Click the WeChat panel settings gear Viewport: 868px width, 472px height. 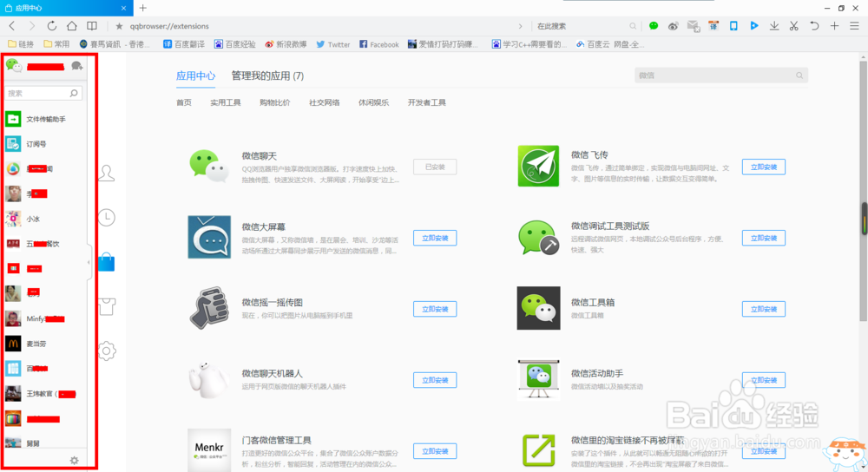pos(74,461)
